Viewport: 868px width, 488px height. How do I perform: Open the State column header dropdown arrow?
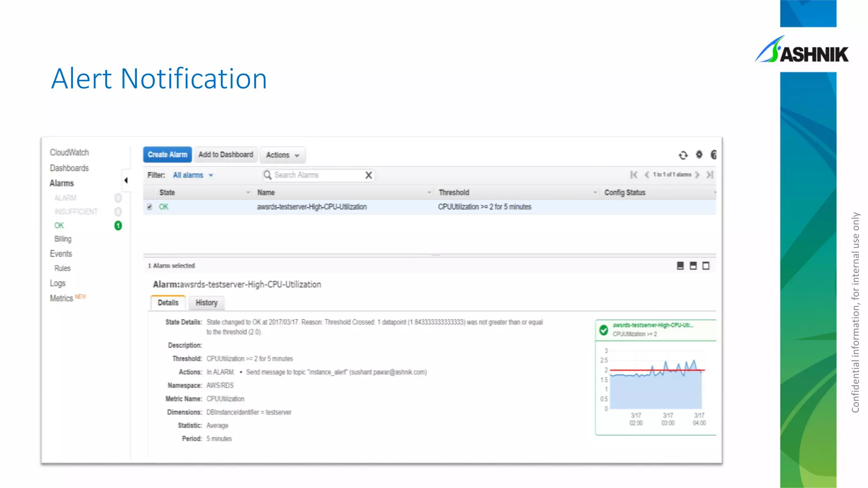pos(248,193)
